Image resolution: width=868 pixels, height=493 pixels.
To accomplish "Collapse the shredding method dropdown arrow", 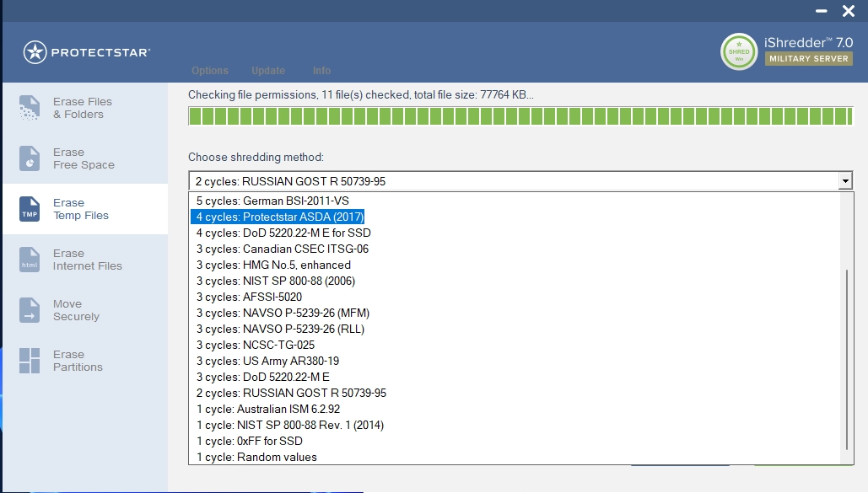I will [844, 181].
